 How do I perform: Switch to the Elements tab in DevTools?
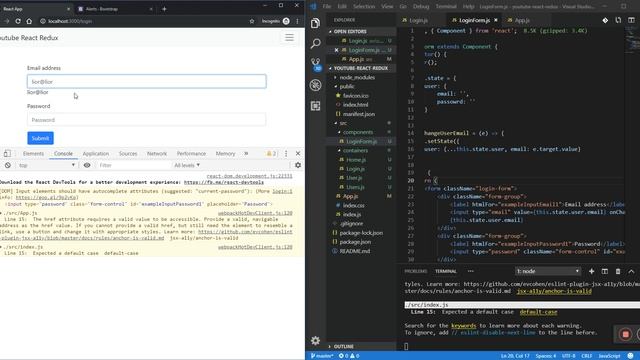(33, 153)
